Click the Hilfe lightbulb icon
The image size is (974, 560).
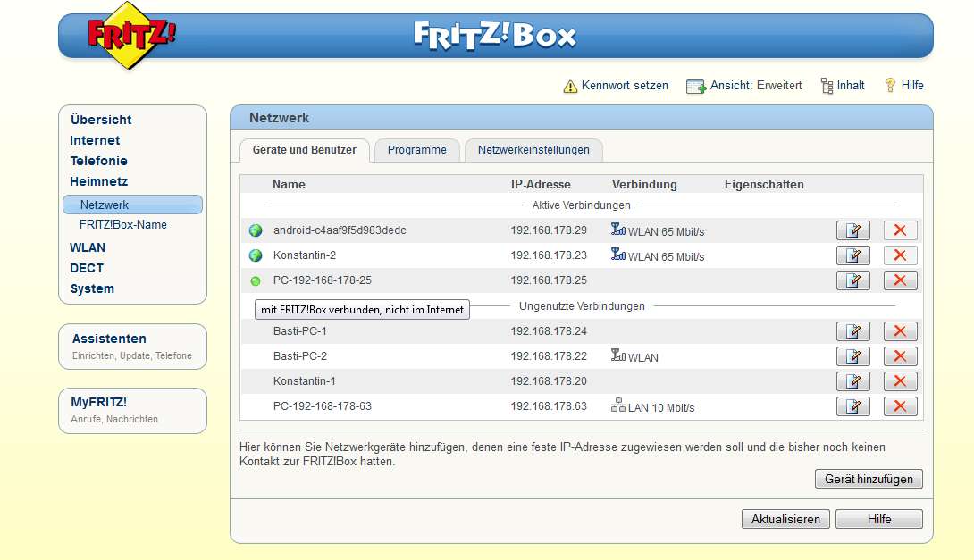click(890, 85)
